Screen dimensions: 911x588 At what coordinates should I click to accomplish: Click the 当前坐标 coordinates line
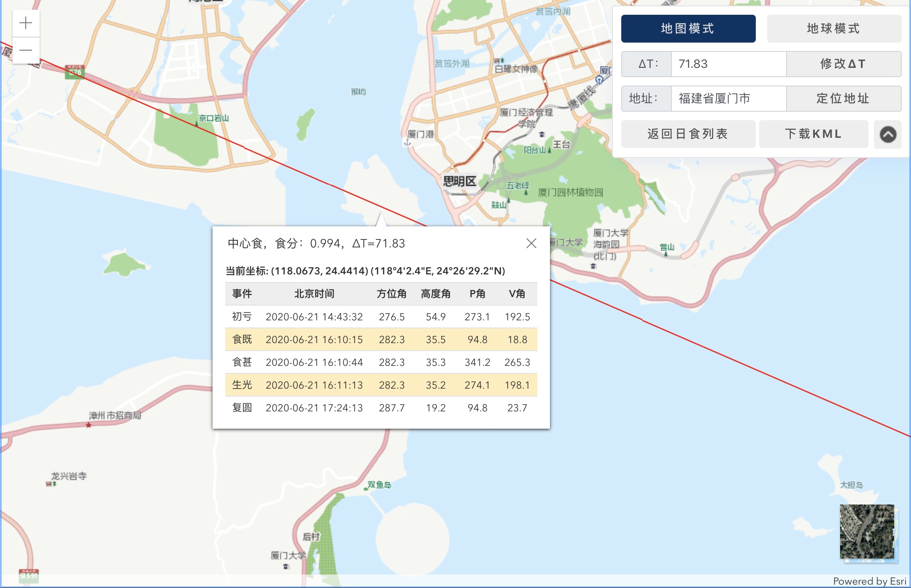coord(365,271)
